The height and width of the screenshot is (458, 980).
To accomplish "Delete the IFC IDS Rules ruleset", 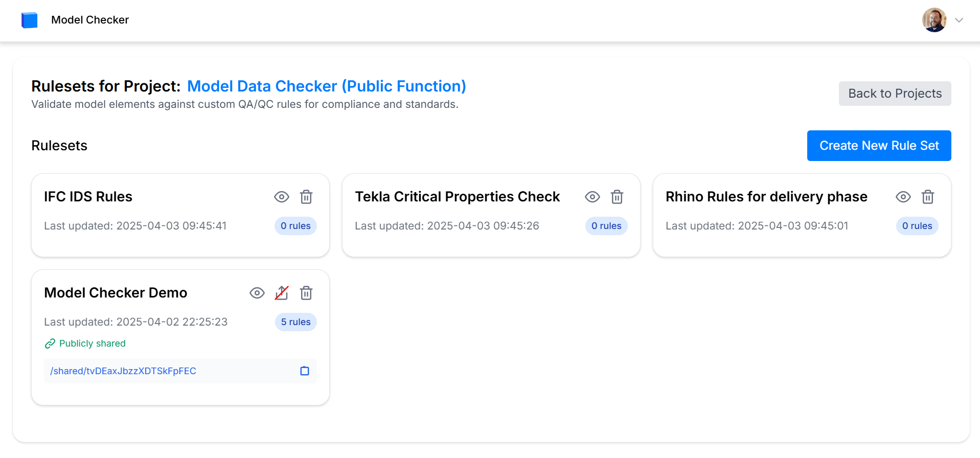I will pyautogui.click(x=306, y=197).
